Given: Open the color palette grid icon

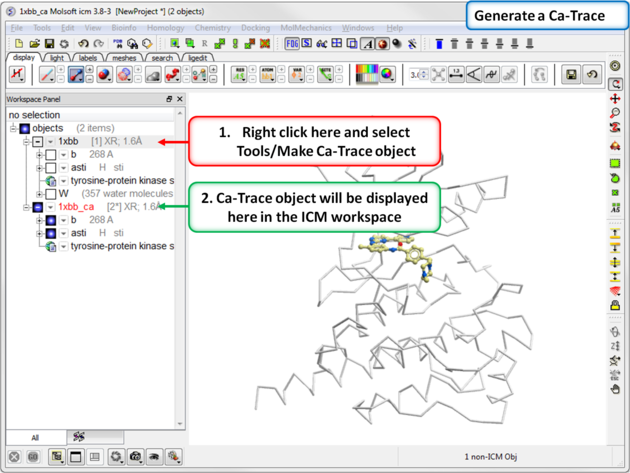Looking at the screenshot, I should tap(367, 75).
